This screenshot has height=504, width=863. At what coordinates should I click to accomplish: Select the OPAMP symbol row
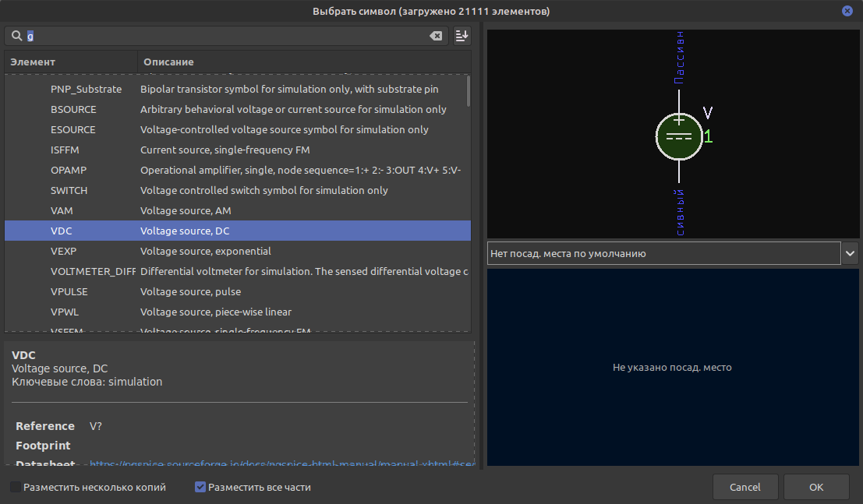point(69,170)
